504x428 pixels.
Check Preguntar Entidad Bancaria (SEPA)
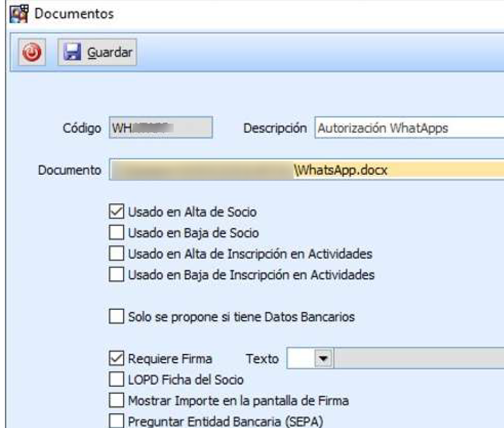pos(116,421)
